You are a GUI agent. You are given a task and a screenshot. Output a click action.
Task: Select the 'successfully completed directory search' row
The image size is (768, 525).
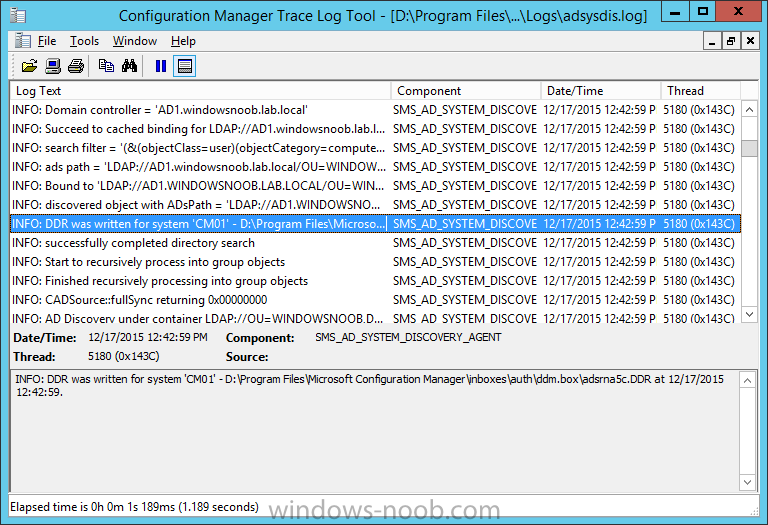tap(375, 243)
